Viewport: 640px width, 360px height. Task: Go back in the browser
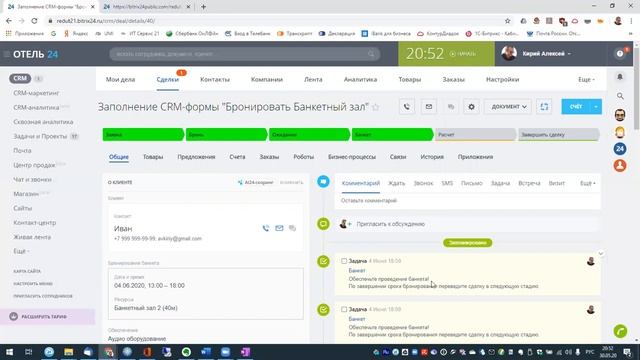[9, 21]
